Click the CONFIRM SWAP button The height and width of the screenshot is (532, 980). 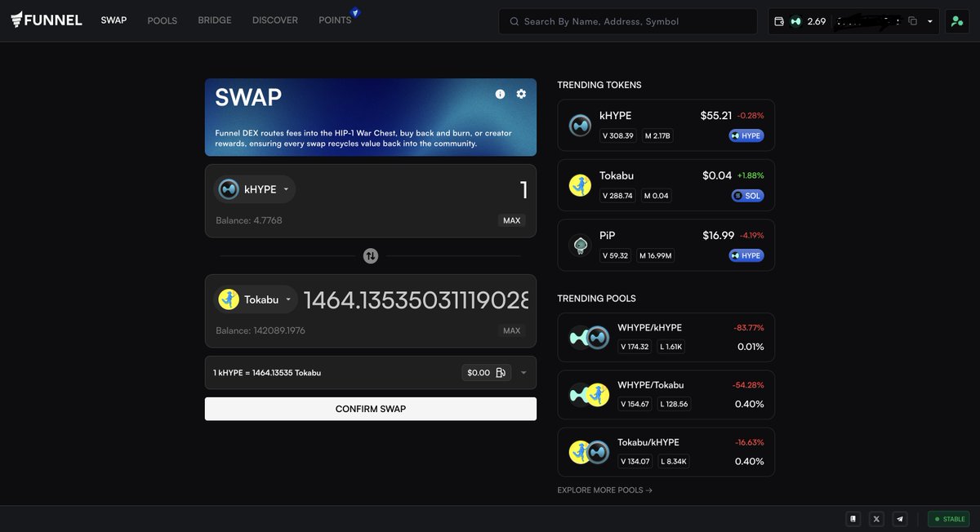point(371,409)
